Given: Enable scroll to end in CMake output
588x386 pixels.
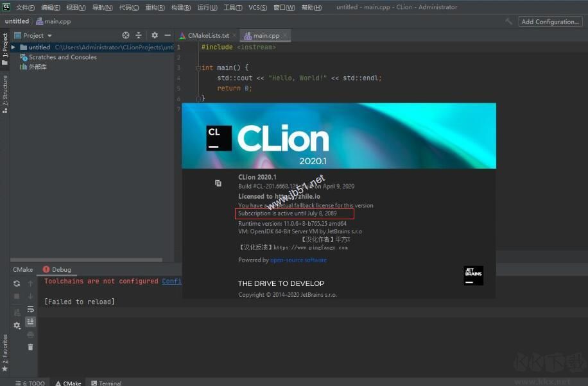Looking at the screenshot, I should coord(30,322).
